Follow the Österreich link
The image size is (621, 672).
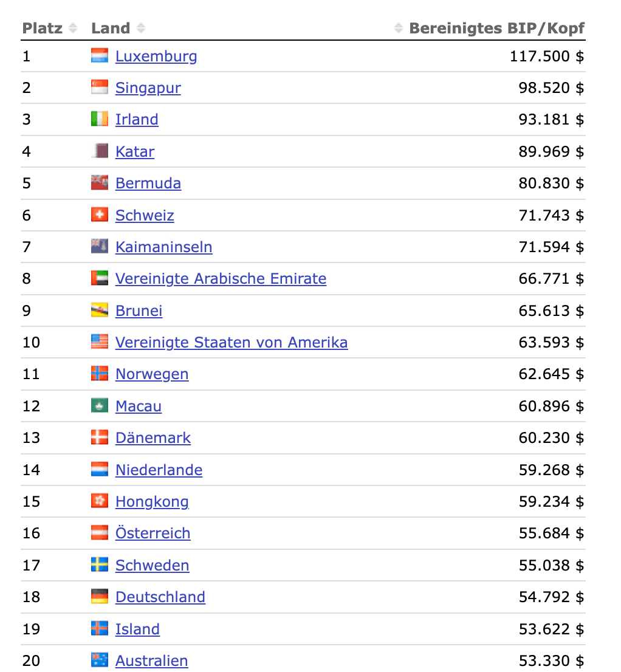(x=153, y=533)
